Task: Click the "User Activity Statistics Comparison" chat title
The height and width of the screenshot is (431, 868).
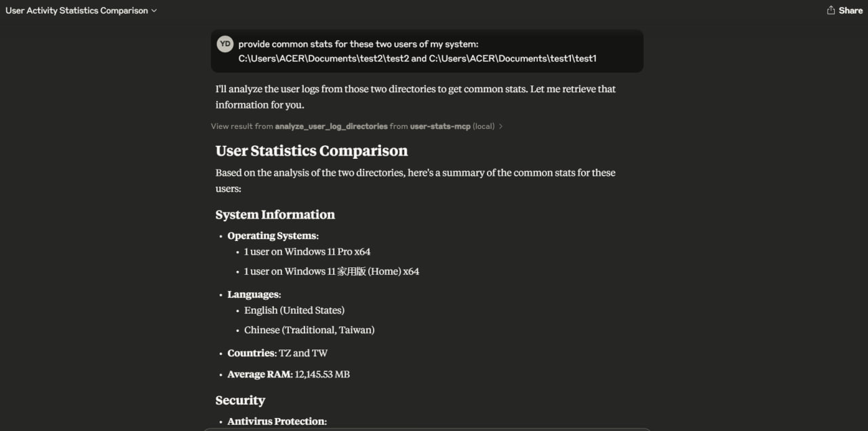Action: [77, 11]
